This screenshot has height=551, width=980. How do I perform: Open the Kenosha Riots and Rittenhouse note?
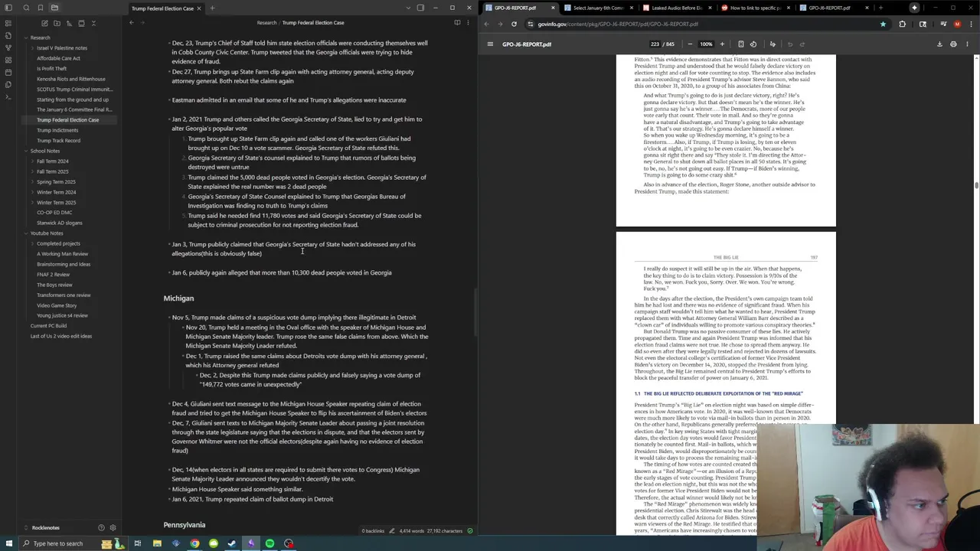[x=71, y=79]
